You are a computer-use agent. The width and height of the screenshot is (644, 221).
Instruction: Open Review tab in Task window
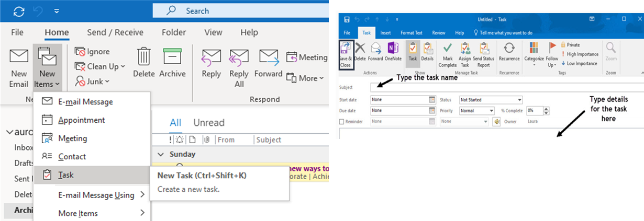(439, 33)
